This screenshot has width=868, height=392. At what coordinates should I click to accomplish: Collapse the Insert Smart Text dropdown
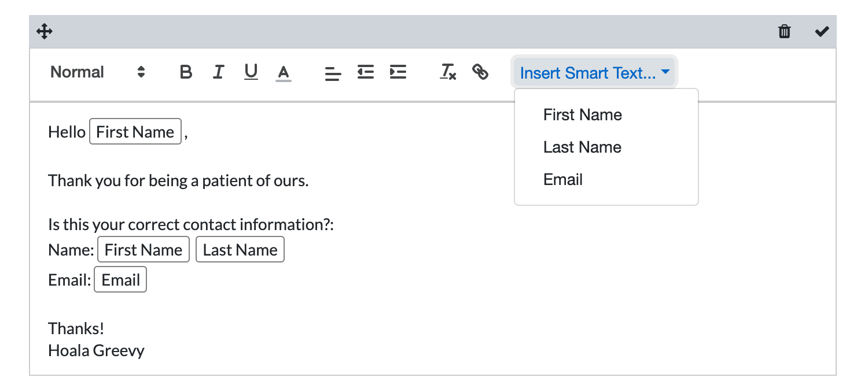click(594, 73)
